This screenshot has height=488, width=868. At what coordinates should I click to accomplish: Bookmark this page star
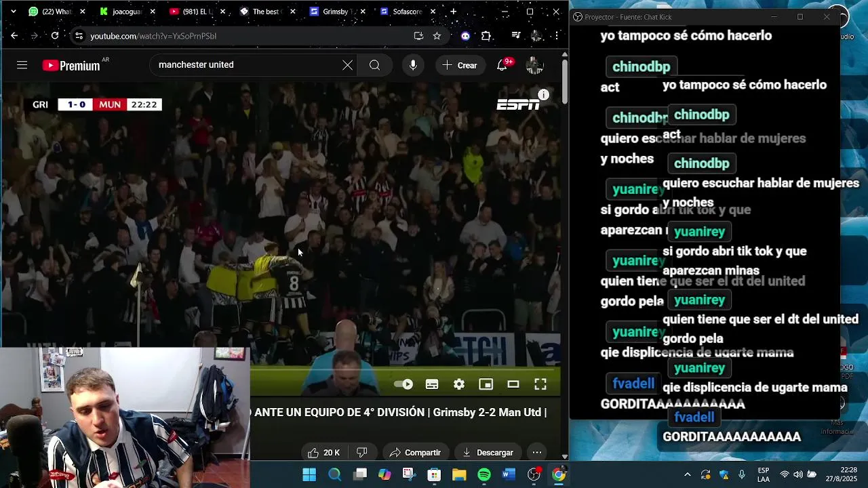[437, 36]
